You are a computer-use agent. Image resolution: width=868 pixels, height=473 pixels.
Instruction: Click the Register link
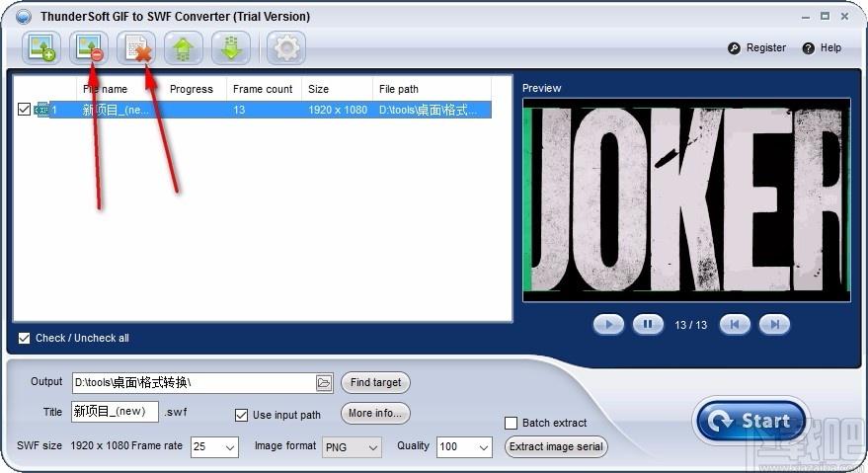coord(757,48)
